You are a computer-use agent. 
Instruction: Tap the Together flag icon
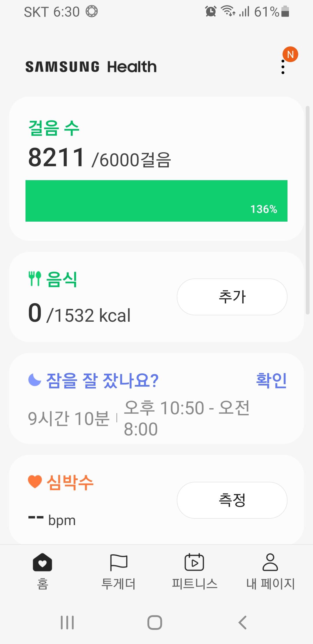pyautogui.click(x=119, y=562)
